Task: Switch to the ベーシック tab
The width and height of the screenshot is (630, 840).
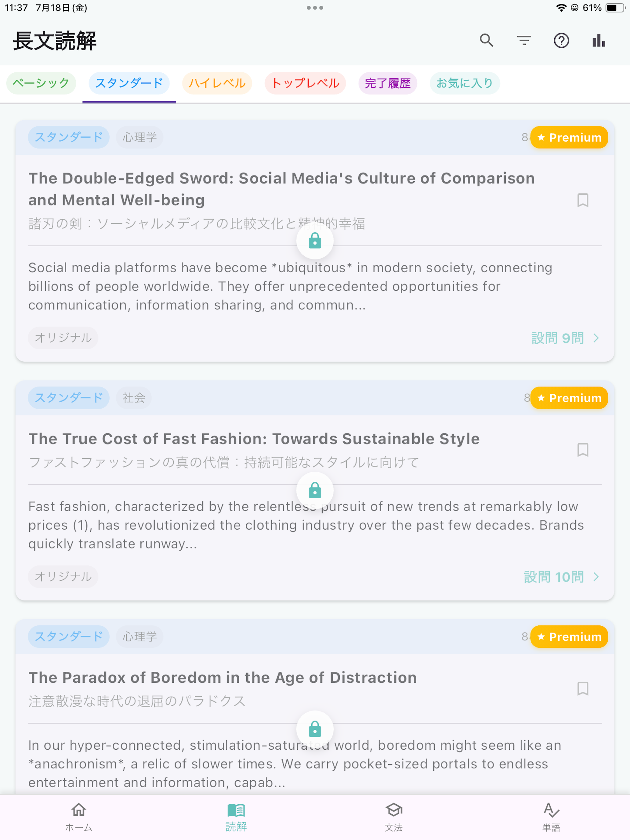Action: click(x=41, y=83)
